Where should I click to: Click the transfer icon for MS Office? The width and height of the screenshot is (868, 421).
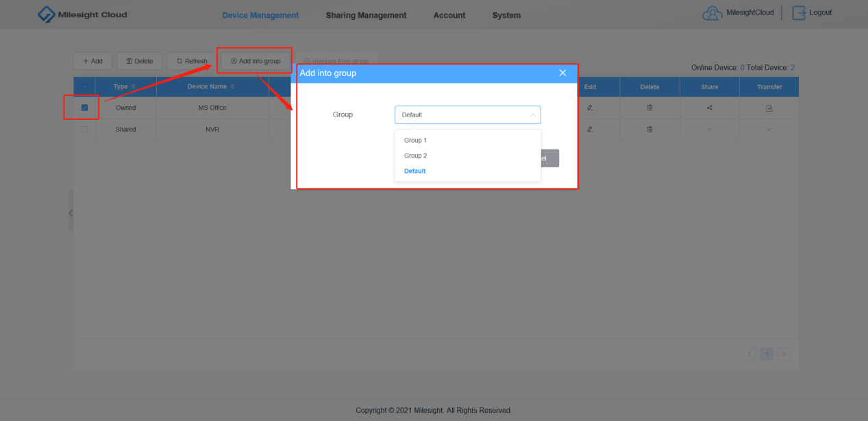click(769, 108)
